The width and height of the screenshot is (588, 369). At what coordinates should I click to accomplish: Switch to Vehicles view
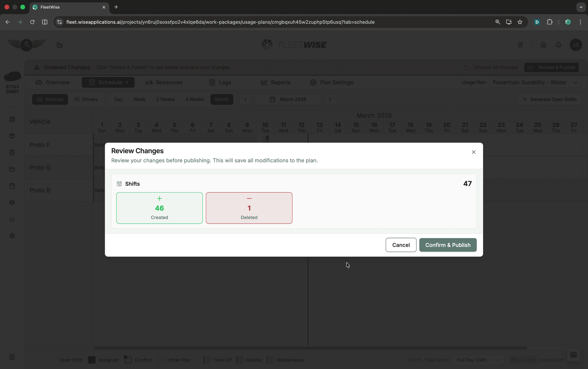[x=50, y=99]
